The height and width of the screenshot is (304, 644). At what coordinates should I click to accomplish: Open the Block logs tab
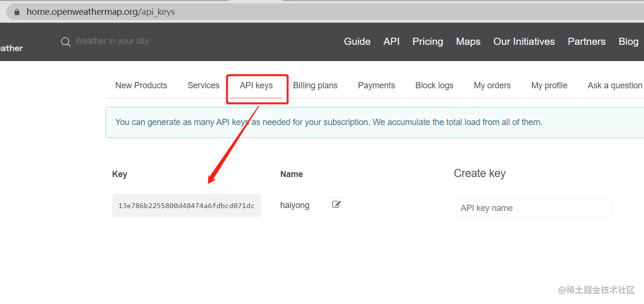434,85
